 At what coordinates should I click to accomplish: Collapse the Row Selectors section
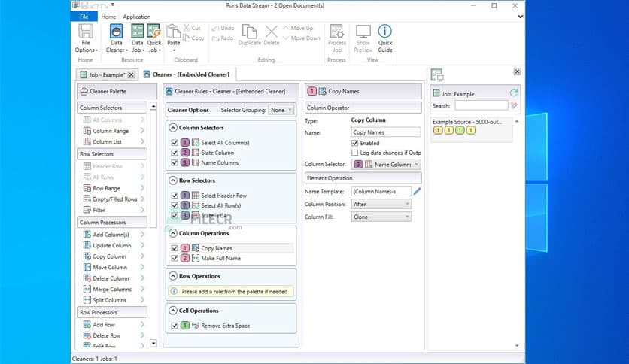[173, 180]
